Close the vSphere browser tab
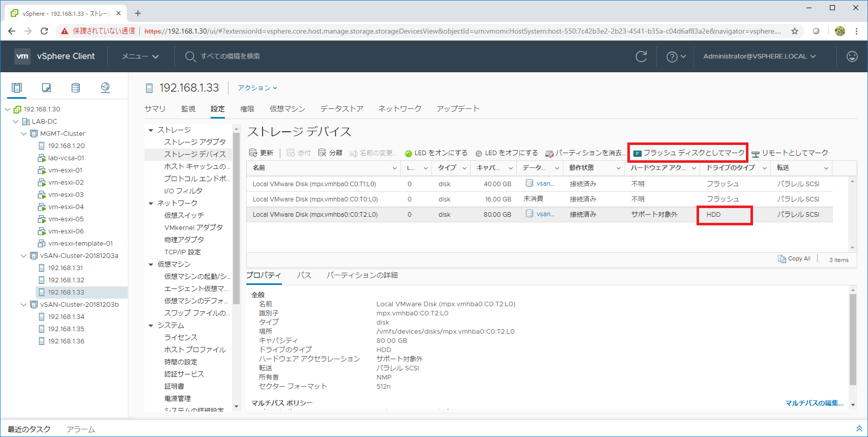The height and width of the screenshot is (437, 868). point(119,13)
